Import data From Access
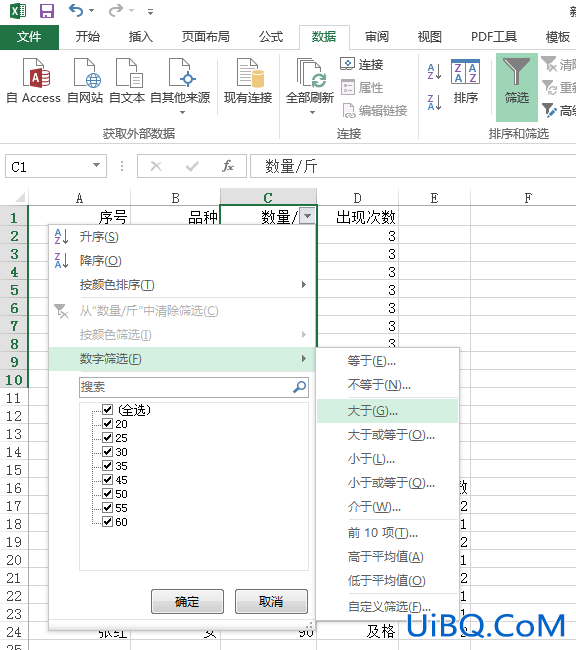Screen dimensions: 576x650 34,81
